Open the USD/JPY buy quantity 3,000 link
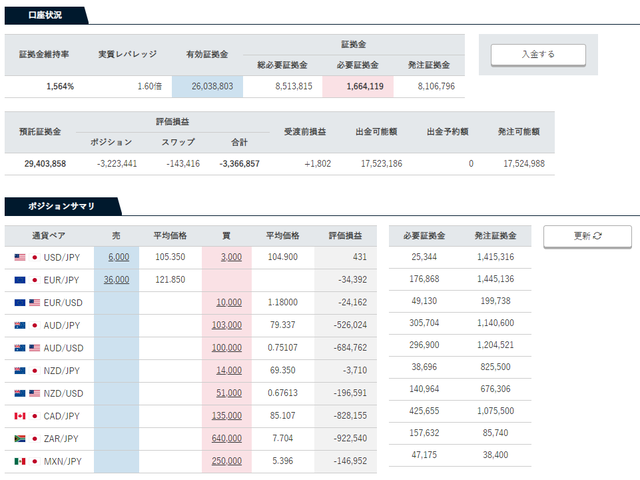This screenshot has height=480, width=640. (x=231, y=257)
